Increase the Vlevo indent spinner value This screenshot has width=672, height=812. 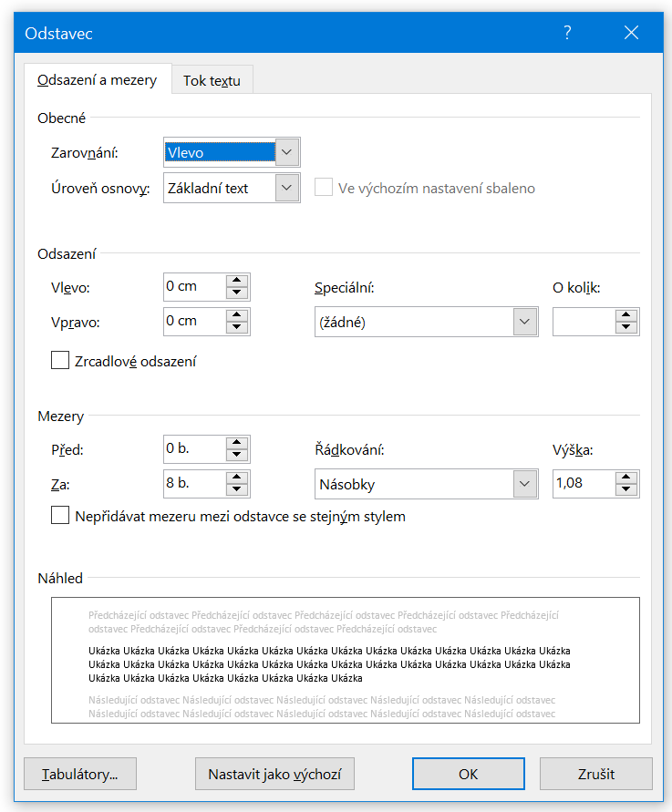point(237,281)
